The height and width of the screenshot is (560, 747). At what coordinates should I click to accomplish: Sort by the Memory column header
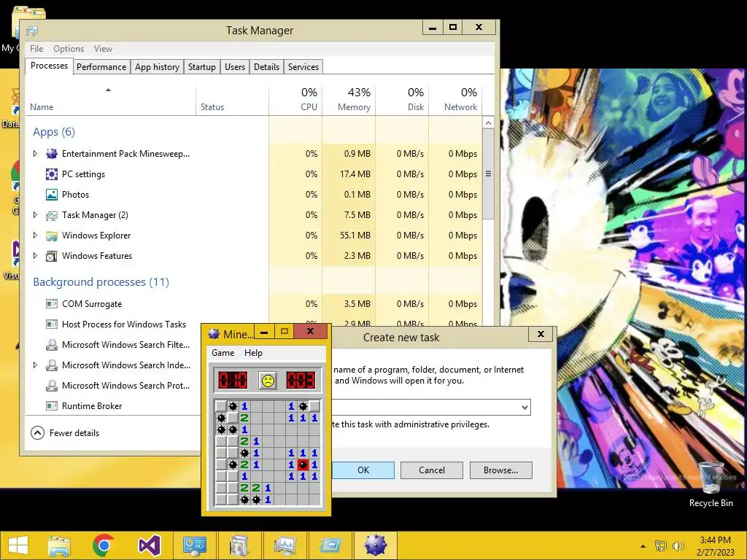[349, 101]
